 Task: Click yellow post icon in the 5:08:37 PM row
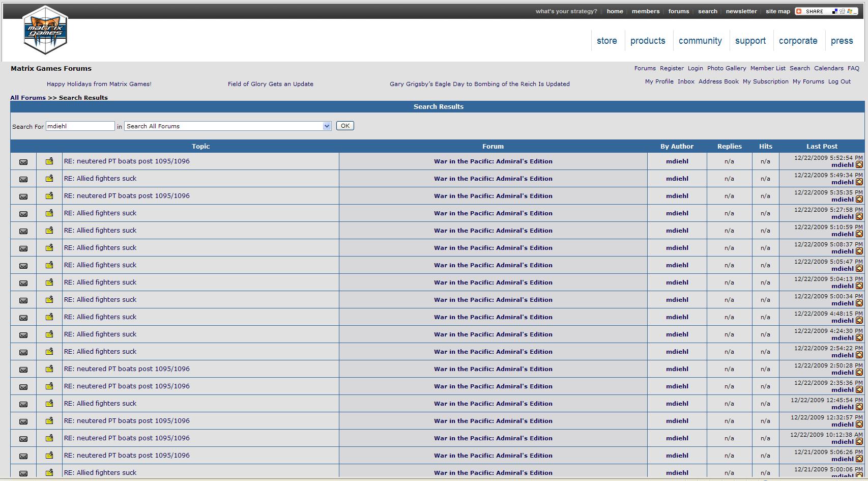tap(49, 248)
